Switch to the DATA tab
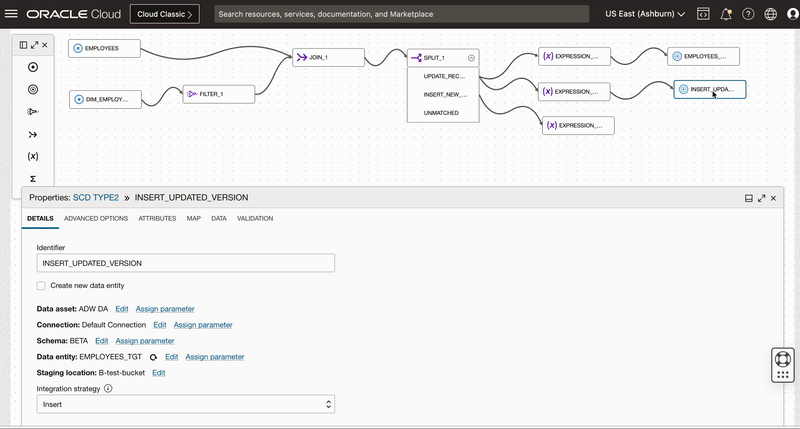This screenshot has height=429, width=800. point(219,218)
